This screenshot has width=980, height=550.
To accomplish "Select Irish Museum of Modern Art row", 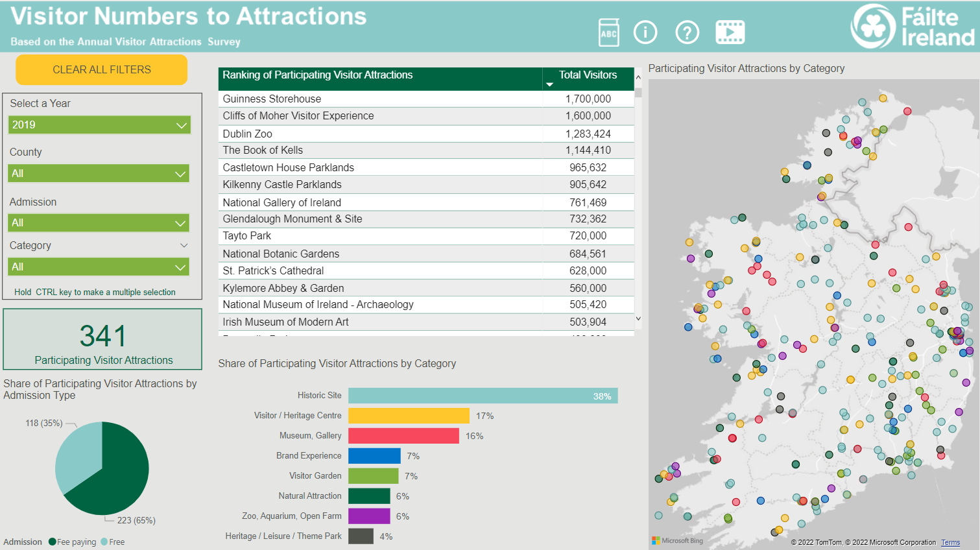I will [426, 322].
